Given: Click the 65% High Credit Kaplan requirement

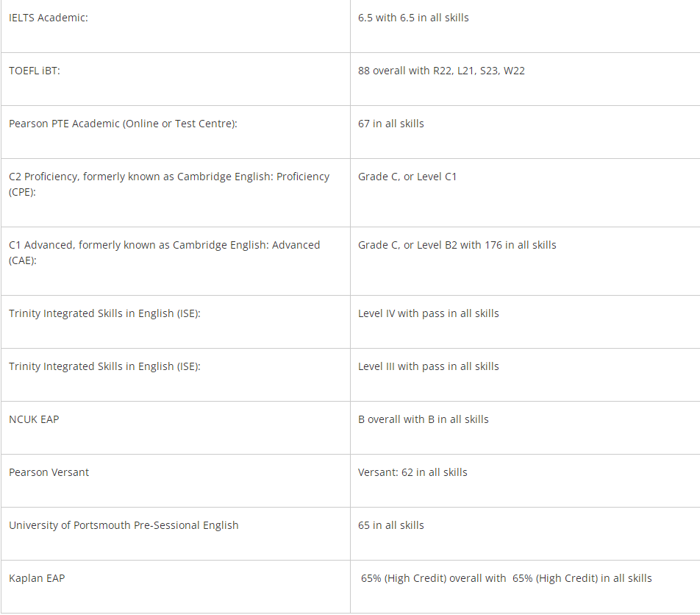Looking at the screenshot, I should 506,578.
